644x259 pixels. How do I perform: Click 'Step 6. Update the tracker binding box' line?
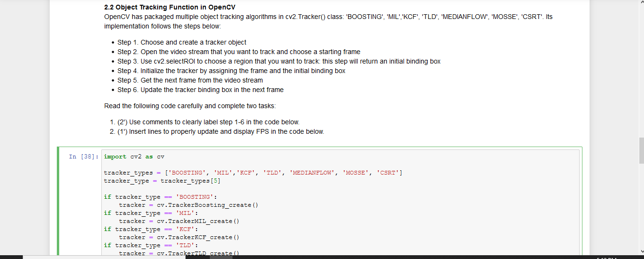click(x=200, y=90)
